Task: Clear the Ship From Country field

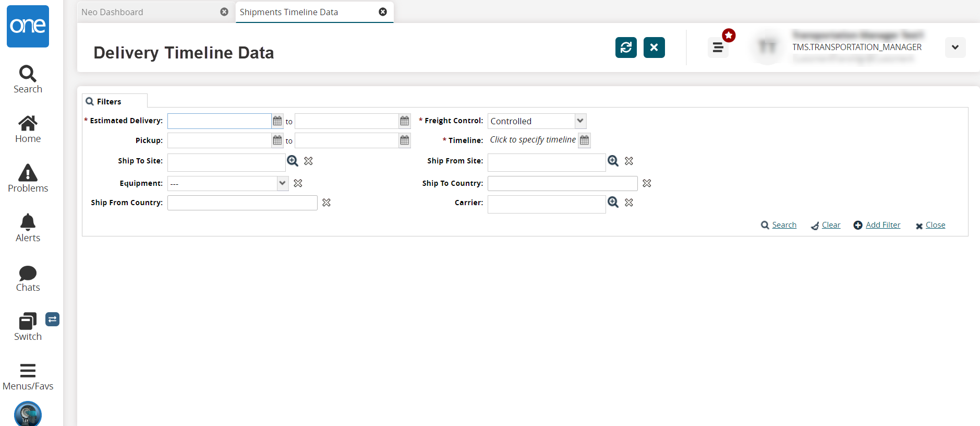Action: tap(326, 203)
